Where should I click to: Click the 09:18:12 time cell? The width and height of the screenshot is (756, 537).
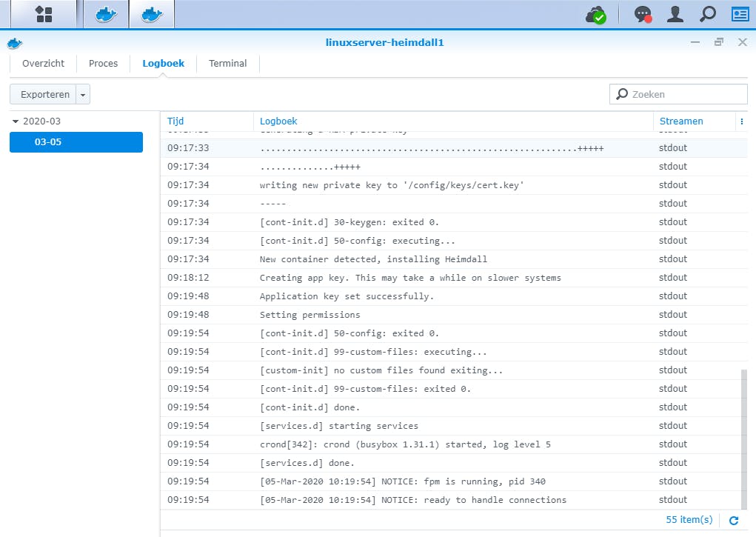[188, 278]
